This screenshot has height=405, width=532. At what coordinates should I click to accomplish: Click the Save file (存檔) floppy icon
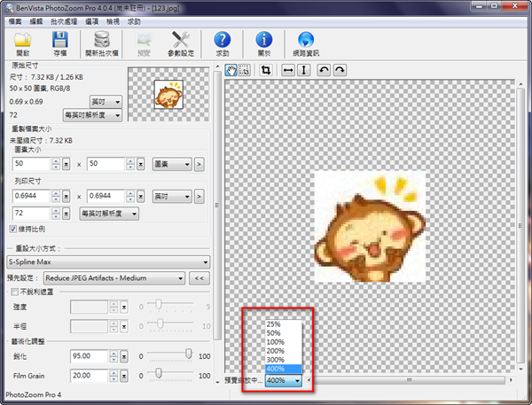pyautogui.click(x=59, y=41)
